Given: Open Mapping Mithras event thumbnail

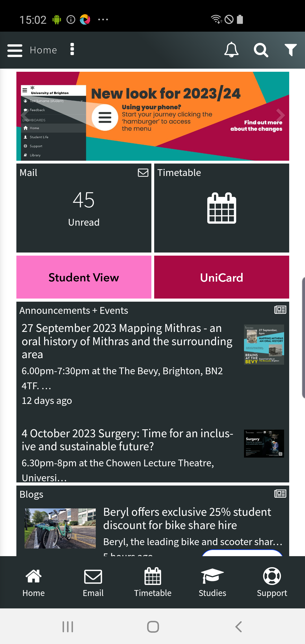Looking at the screenshot, I should click(x=264, y=345).
